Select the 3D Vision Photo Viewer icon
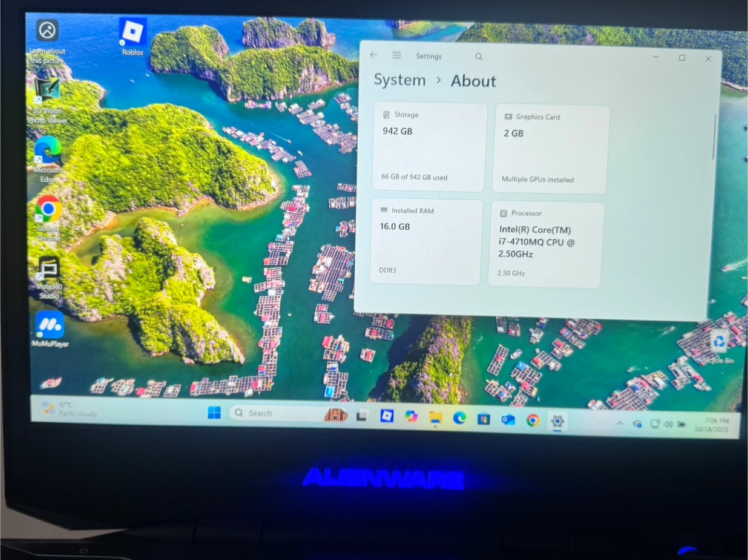This screenshot has width=748, height=560. click(47, 100)
